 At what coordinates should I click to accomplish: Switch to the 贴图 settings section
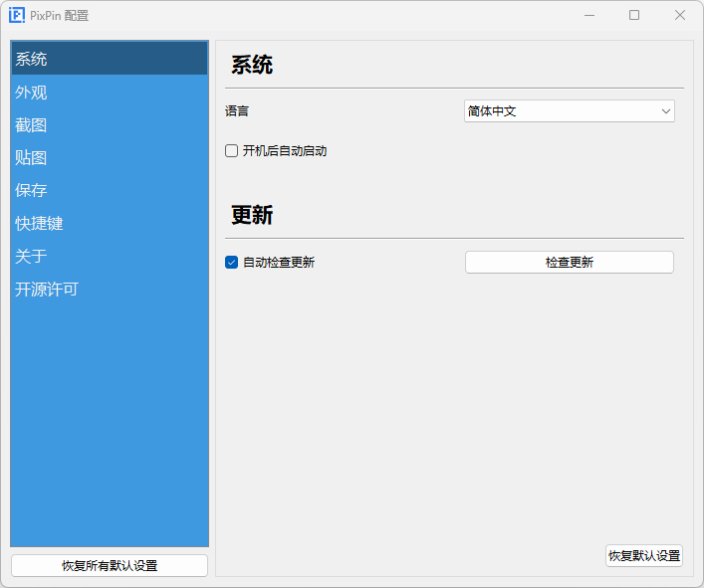(x=110, y=157)
